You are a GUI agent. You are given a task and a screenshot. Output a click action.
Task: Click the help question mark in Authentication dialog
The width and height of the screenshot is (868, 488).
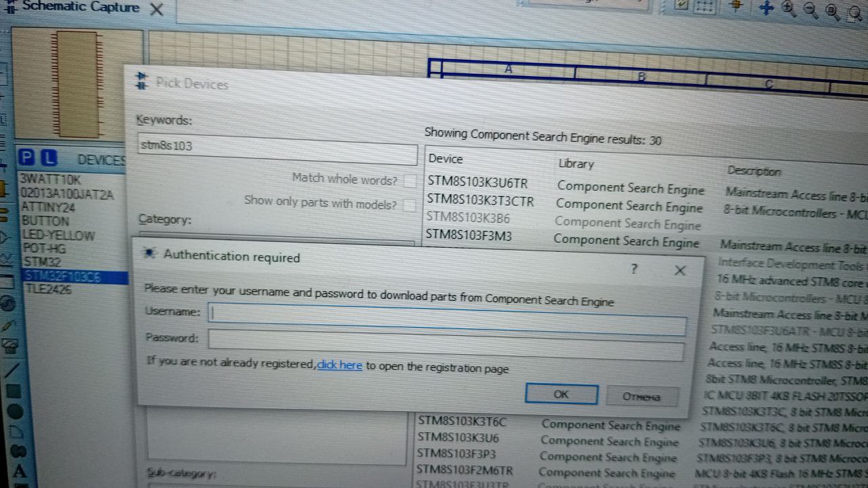[x=634, y=268]
